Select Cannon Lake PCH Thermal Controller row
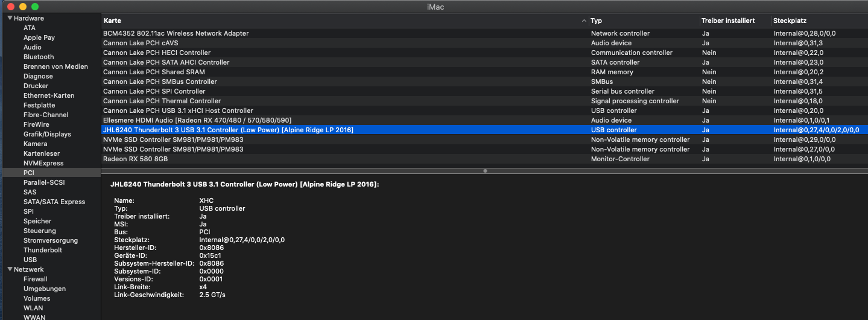Viewport: 868px width, 320px height. tap(162, 101)
